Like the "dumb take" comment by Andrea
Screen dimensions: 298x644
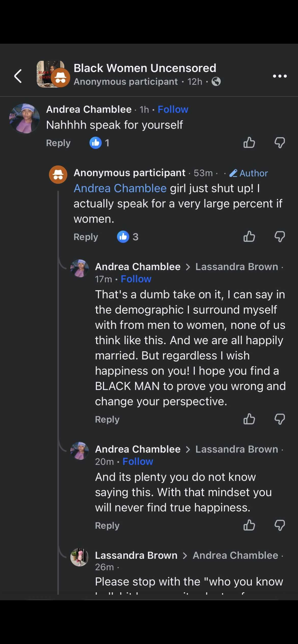[x=249, y=419]
